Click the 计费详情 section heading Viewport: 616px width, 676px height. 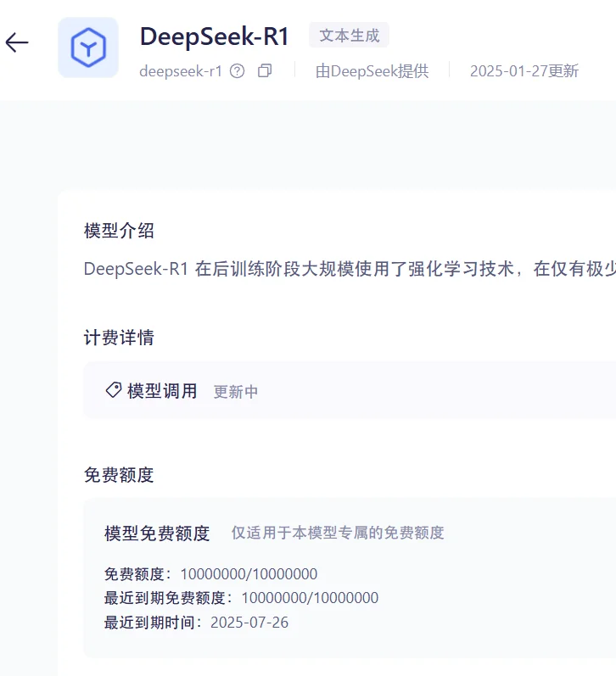click(x=119, y=338)
